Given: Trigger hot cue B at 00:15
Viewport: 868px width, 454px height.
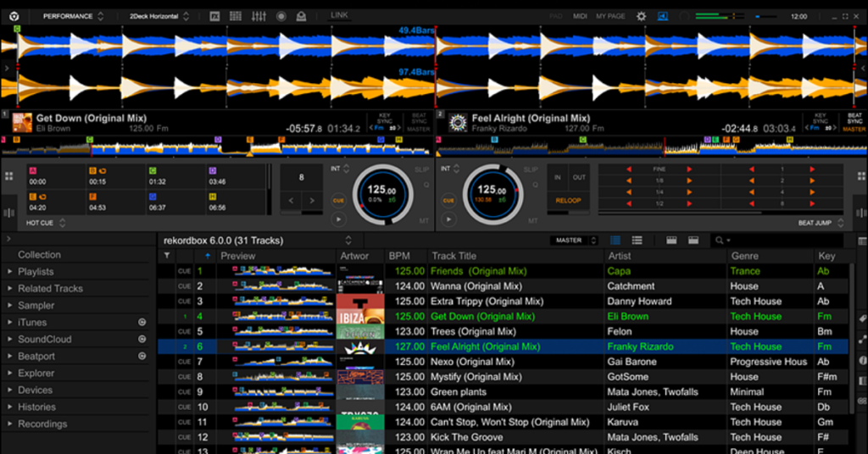Looking at the screenshot, I should click(x=116, y=176).
